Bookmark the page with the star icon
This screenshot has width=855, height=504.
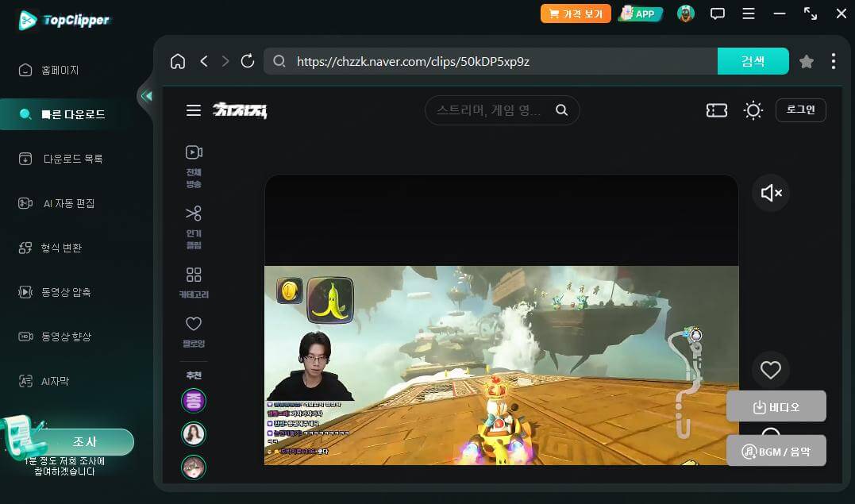[x=807, y=62]
